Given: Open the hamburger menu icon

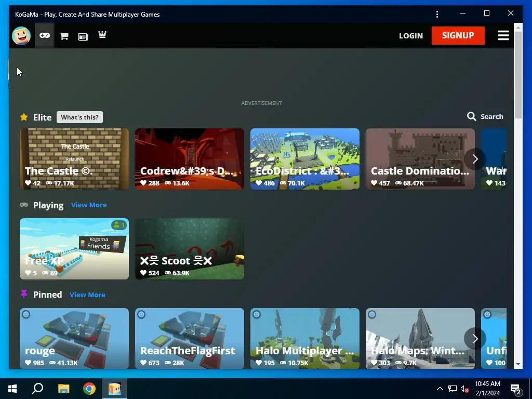Looking at the screenshot, I should tap(503, 35).
